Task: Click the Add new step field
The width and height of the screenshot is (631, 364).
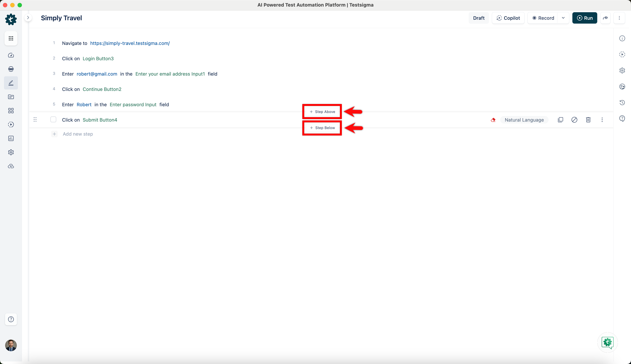Action: tap(78, 134)
